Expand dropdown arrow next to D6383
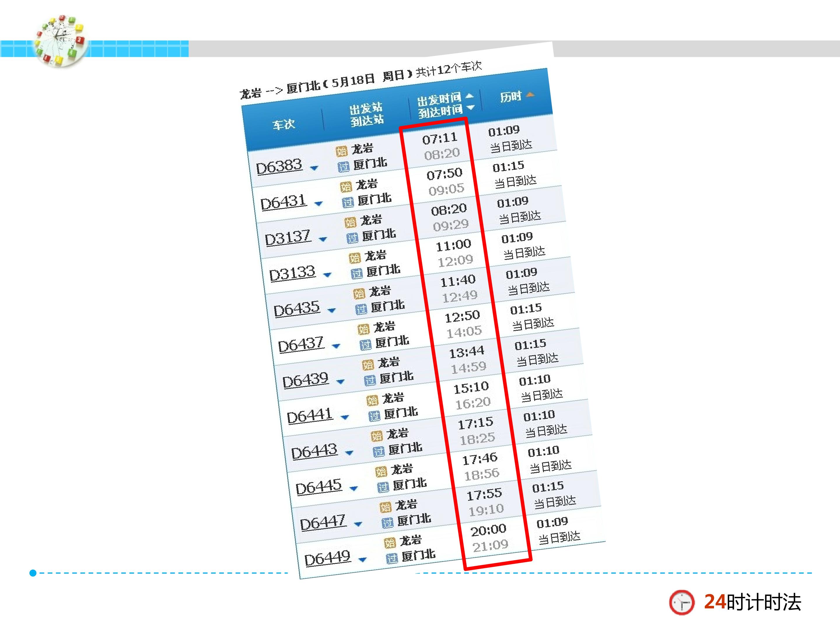This screenshot has height=630, width=840. (314, 168)
